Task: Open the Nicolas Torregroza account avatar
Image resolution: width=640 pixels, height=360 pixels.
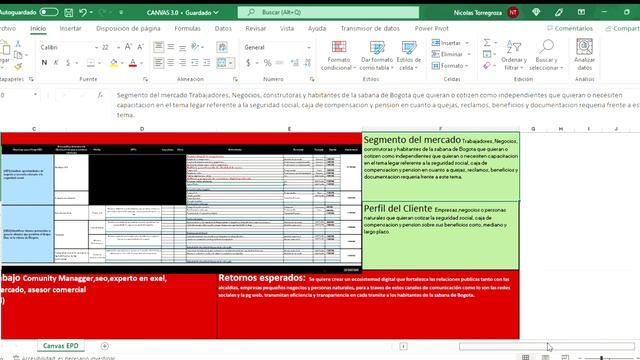Action: [x=513, y=13]
